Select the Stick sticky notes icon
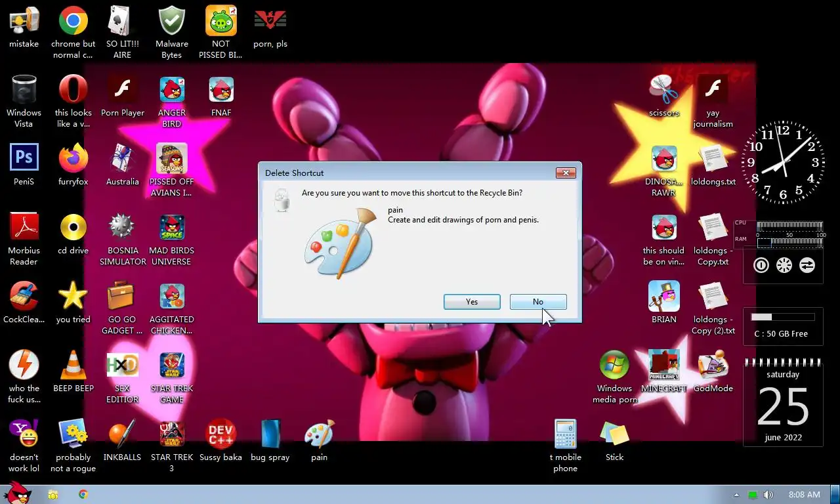840x504 pixels. click(615, 440)
